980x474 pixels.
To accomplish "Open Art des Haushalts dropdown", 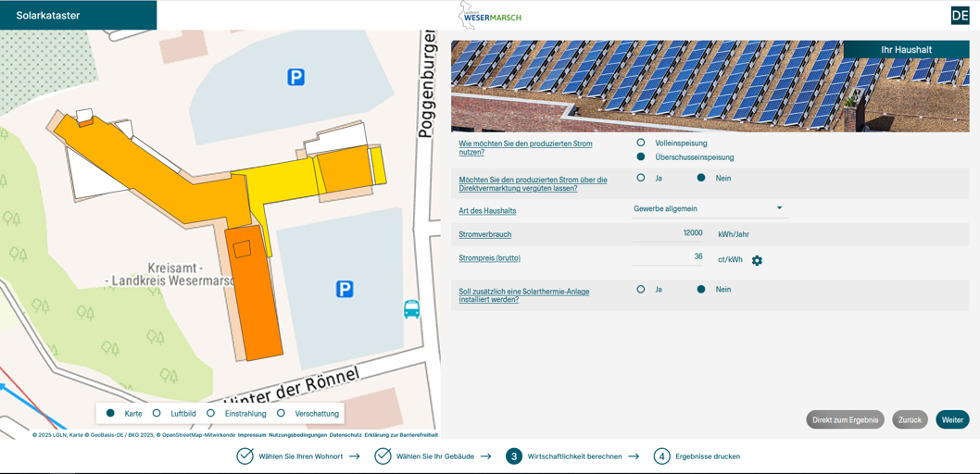I will (x=710, y=208).
